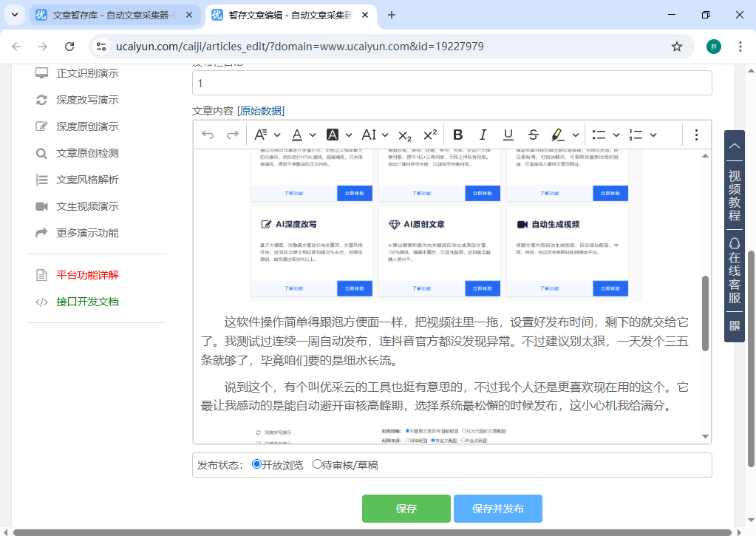Toggle subscript formatting
This screenshot has width=756, height=536.
404,135
